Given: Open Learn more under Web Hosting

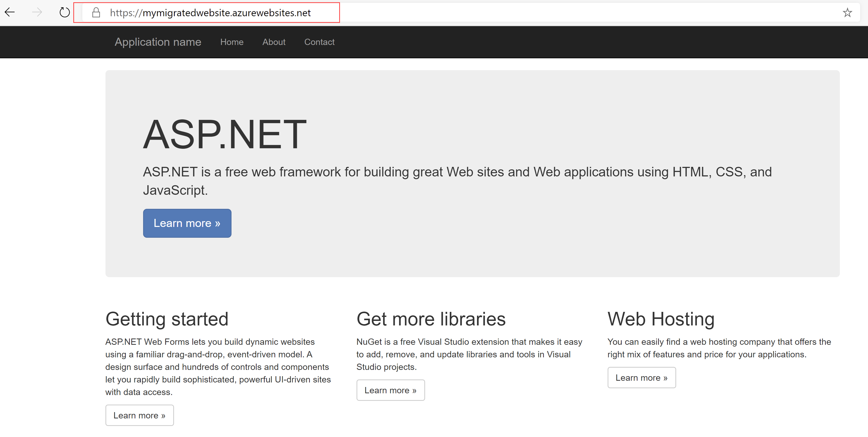Looking at the screenshot, I should (642, 377).
